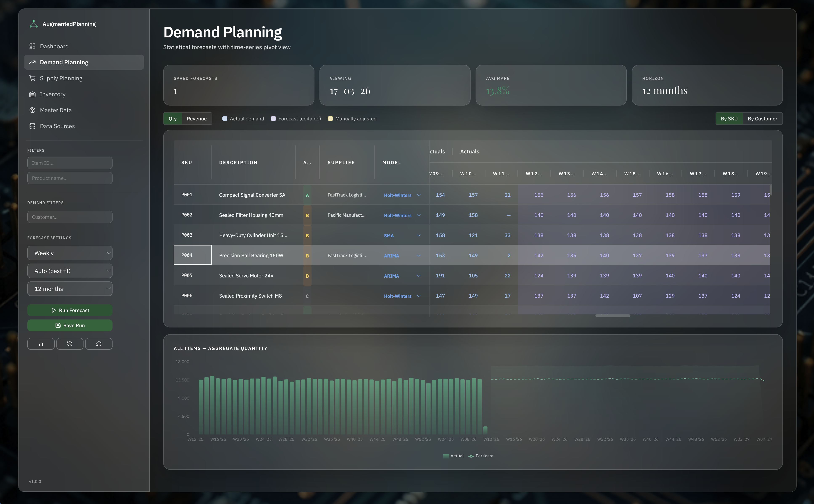Viewport: 814px width, 504px height.
Task: Switch to the Revenue tab
Action: click(197, 118)
